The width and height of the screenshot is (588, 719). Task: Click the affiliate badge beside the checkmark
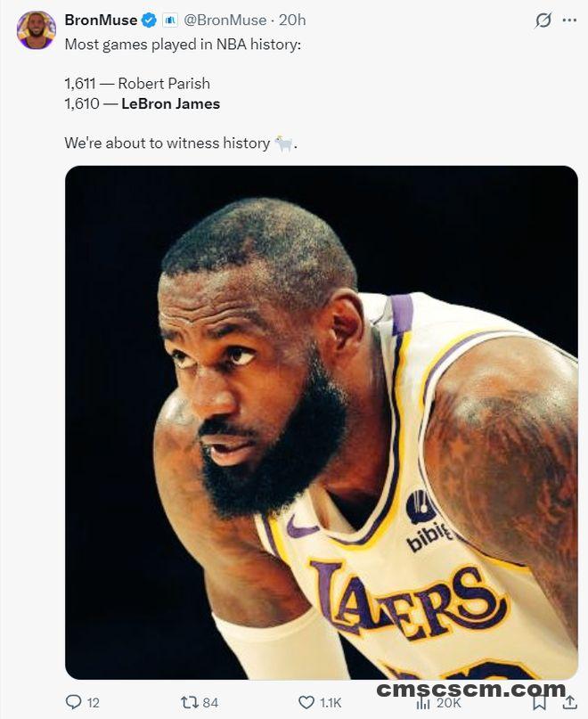170,20
